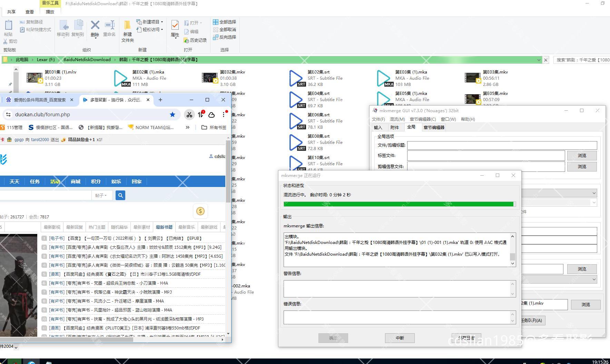
Task: Click the green muxing progress bar
Action: click(x=399, y=204)
